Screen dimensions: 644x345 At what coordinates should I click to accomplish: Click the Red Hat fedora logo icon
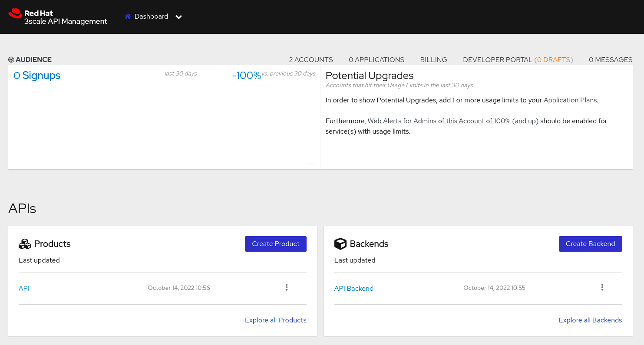15,13
